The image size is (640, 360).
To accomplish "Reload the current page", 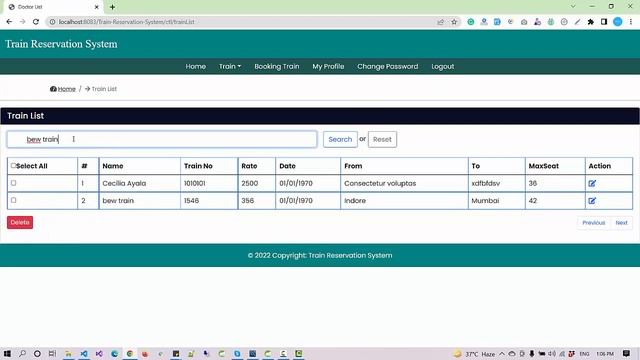I will coord(36,22).
